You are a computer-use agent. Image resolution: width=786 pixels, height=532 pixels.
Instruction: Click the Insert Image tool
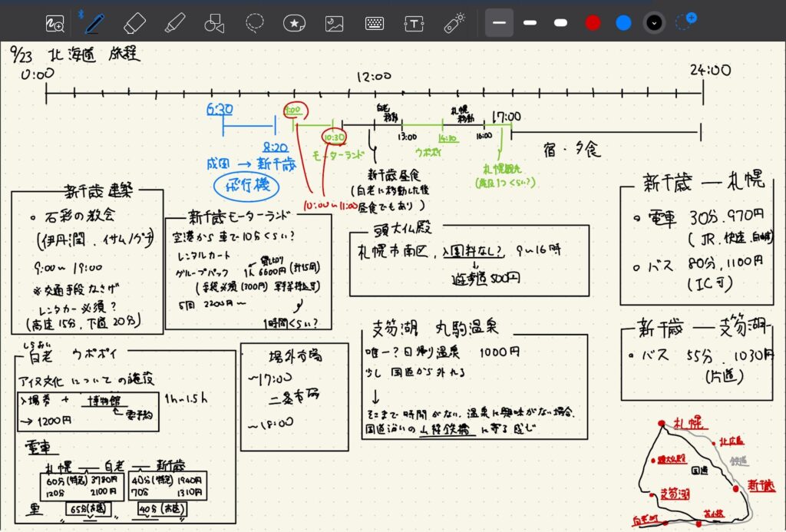(x=334, y=24)
